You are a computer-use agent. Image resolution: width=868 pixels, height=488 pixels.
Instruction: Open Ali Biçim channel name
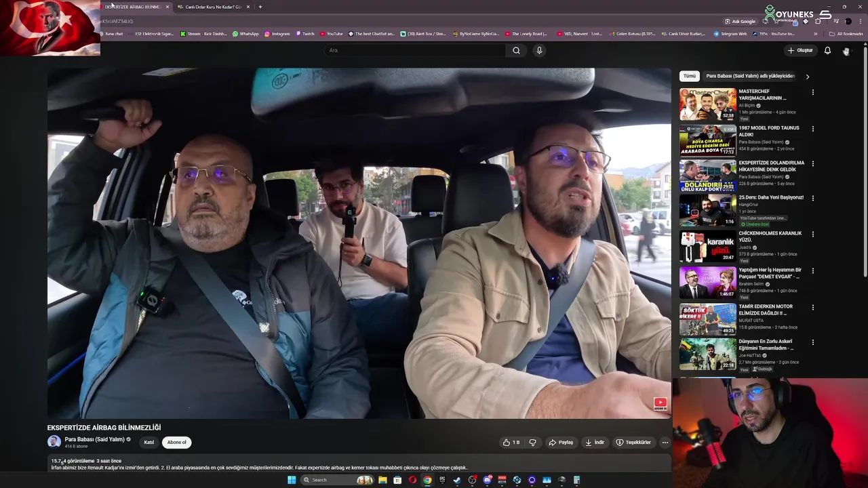[x=747, y=106]
